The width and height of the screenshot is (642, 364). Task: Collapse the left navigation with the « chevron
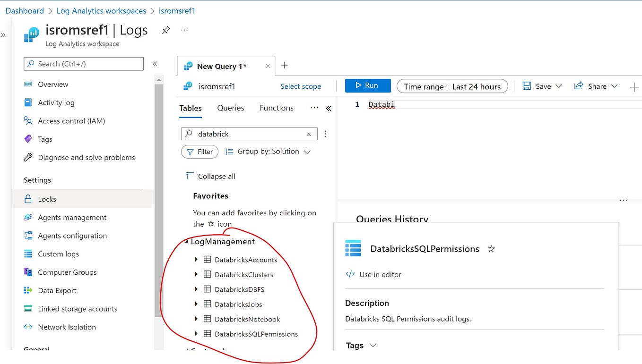click(155, 63)
